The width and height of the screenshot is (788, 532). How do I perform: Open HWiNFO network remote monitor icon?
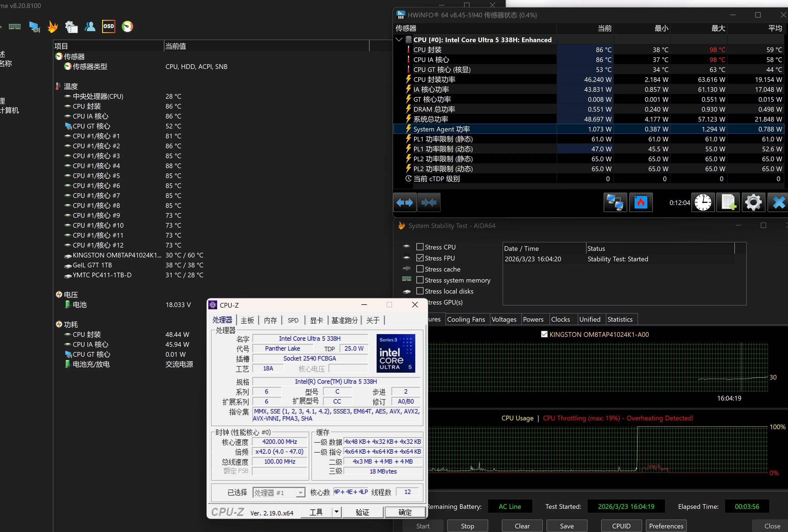pyautogui.click(x=615, y=203)
